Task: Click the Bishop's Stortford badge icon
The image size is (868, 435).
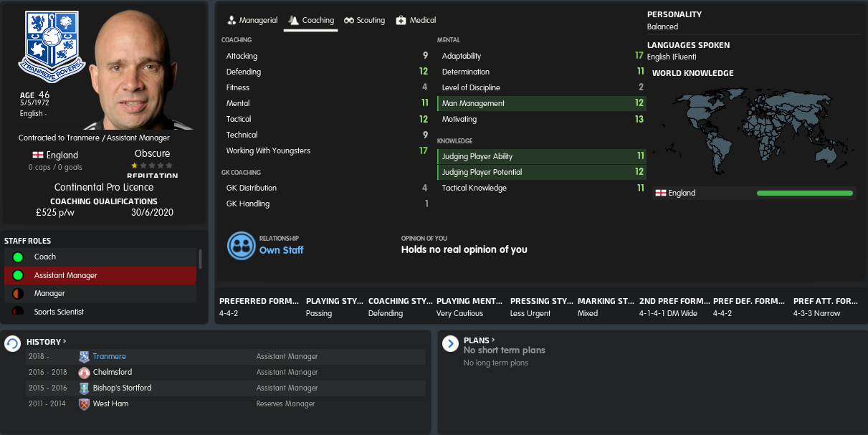Action: tap(84, 388)
